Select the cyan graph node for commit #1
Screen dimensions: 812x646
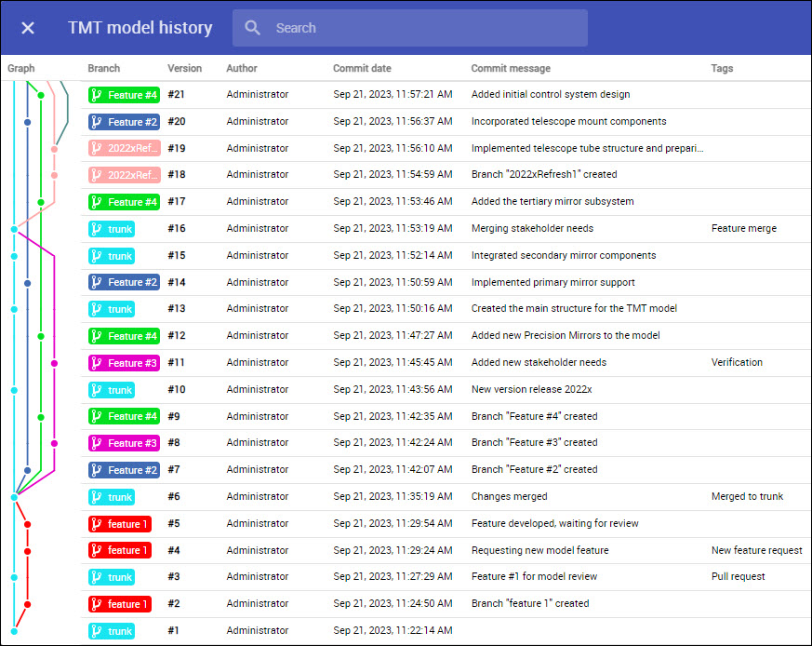(x=14, y=631)
